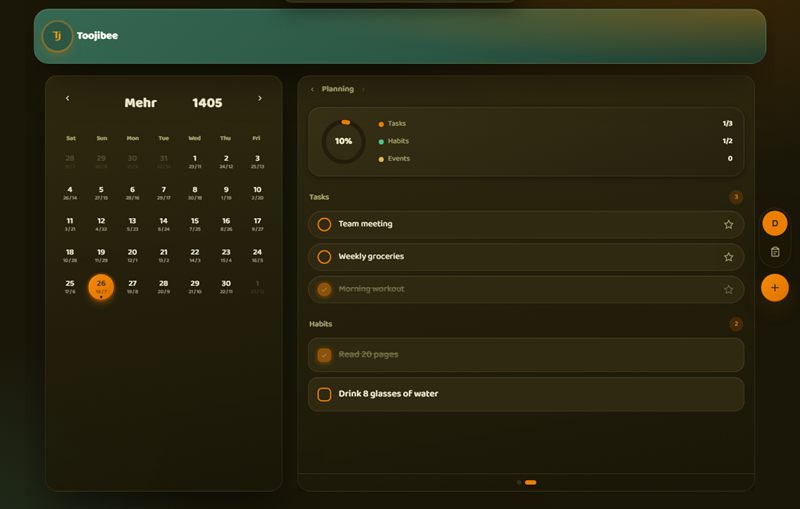Viewport: 800px width, 509px height.
Task: Select day 28 of Mehr in last row
Action: point(163,287)
